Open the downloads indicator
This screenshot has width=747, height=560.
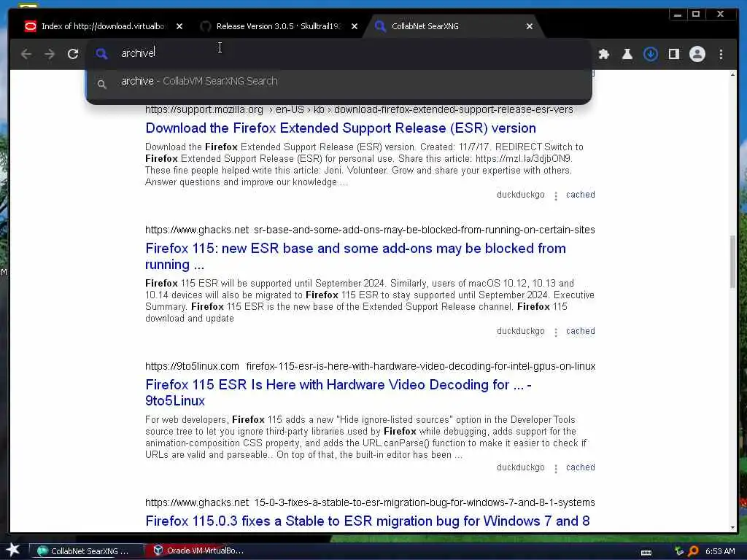[650, 54]
